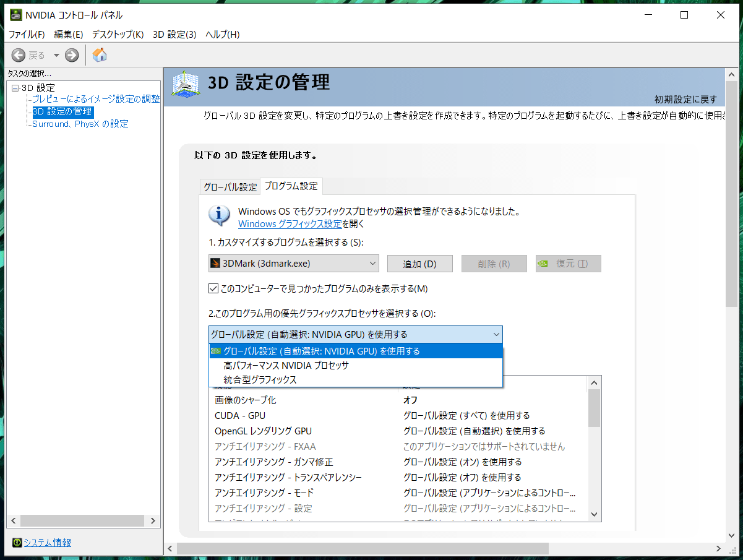
Task: Select 3D 設定の管理 in the task tree
Action: pyautogui.click(x=62, y=111)
